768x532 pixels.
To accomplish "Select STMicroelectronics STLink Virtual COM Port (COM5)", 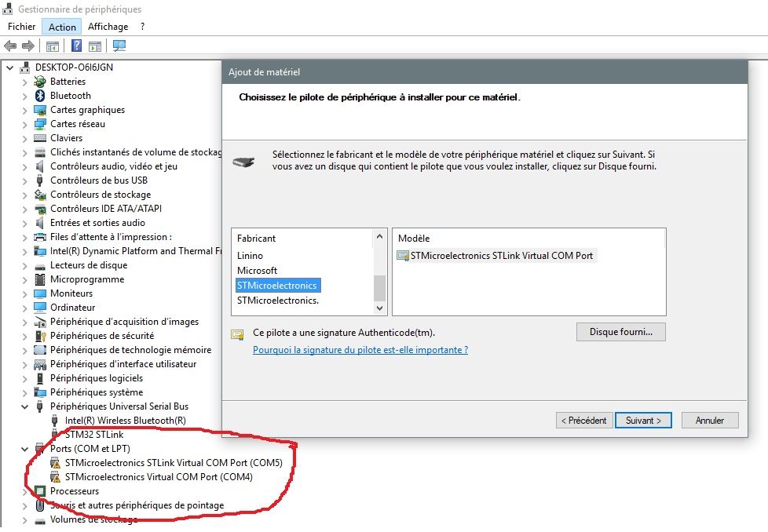I will 174,463.
